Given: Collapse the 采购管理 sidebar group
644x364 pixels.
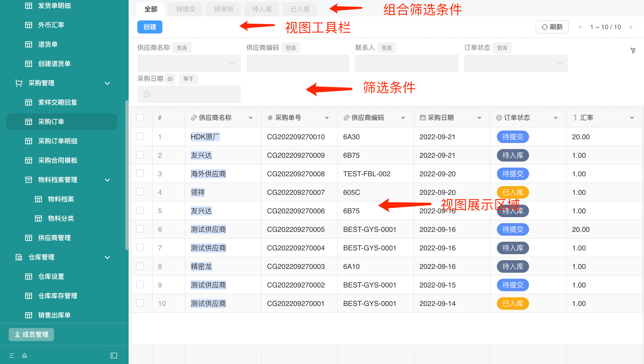Looking at the screenshot, I should click(107, 83).
